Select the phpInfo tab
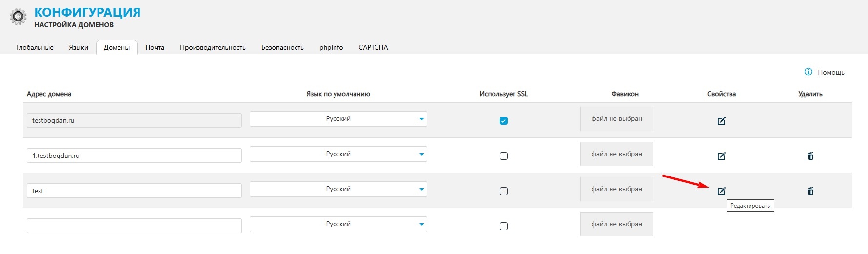 [331, 47]
